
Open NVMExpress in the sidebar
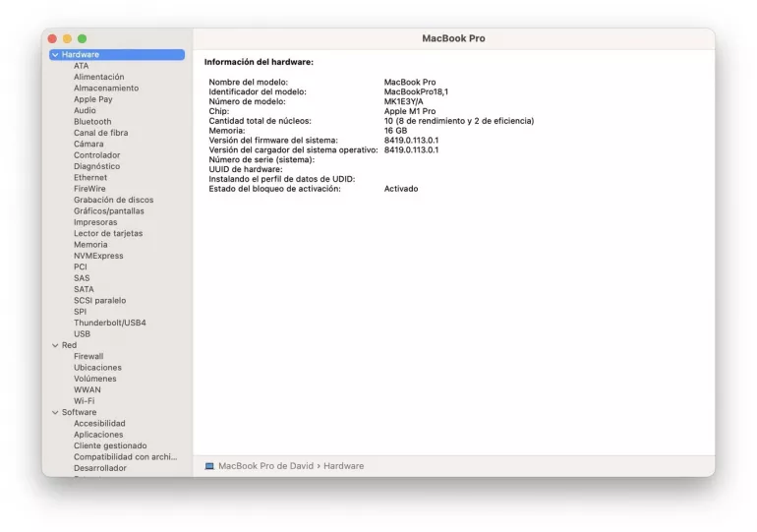(98, 256)
